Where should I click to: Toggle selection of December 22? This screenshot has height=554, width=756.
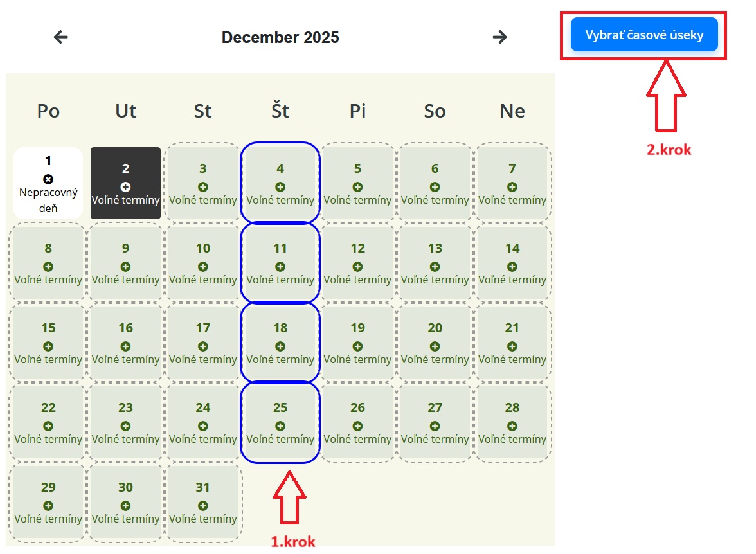coord(48,422)
